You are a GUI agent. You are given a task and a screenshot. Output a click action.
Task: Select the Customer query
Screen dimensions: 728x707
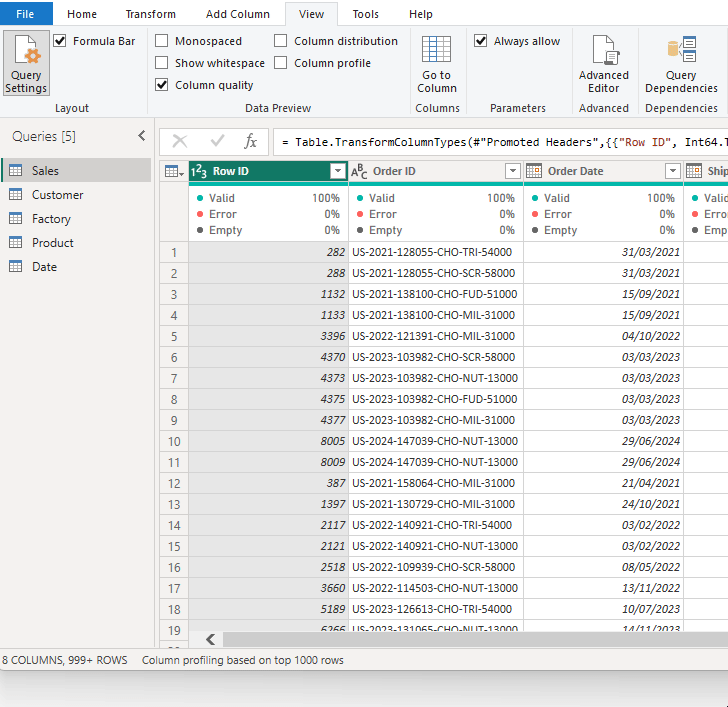tap(77, 195)
